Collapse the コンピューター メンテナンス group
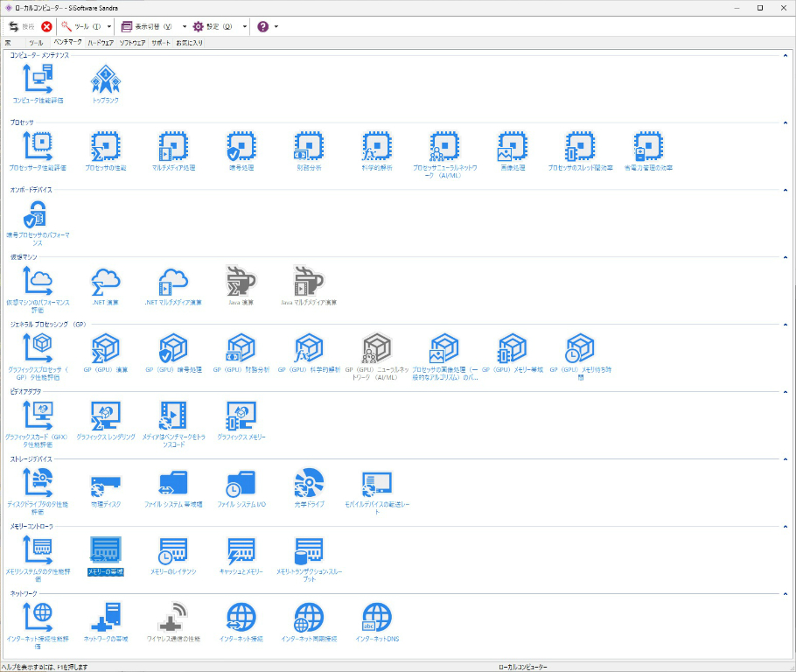The height and width of the screenshot is (672, 796). [x=786, y=55]
